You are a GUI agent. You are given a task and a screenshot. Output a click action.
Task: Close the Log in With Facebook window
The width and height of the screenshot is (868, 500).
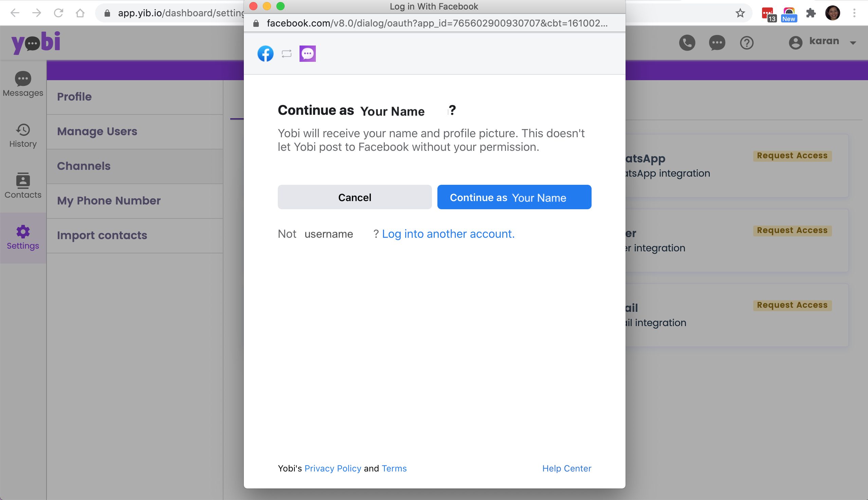[253, 6]
